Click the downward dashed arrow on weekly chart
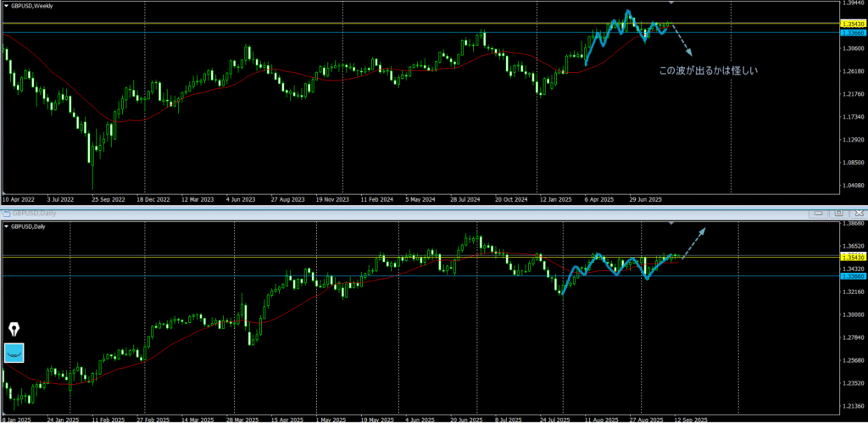868x423 pixels. click(x=682, y=38)
